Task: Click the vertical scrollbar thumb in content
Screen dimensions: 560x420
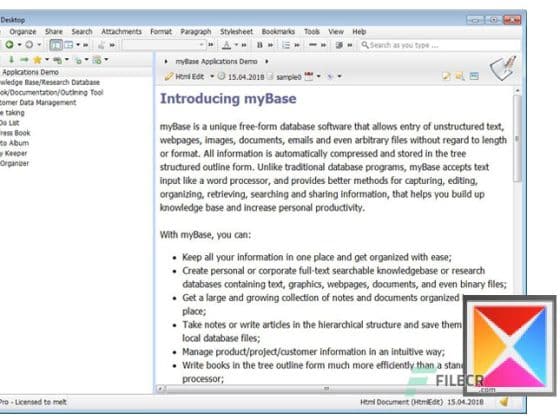Action: coord(517,139)
